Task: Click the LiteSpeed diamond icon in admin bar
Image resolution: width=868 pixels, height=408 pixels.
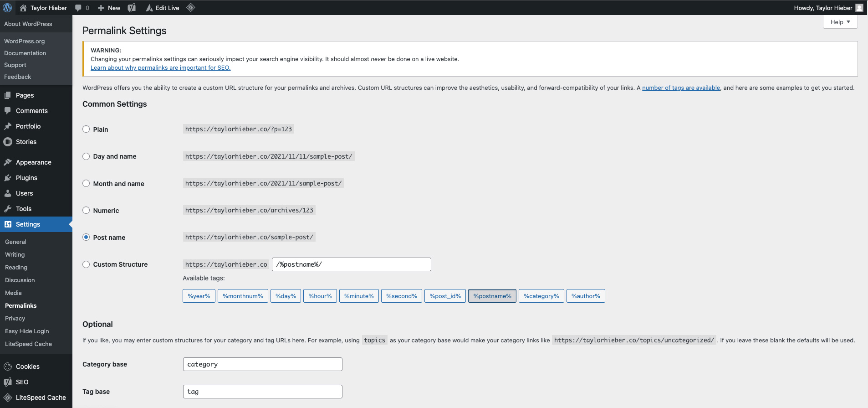Action: click(x=191, y=7)
